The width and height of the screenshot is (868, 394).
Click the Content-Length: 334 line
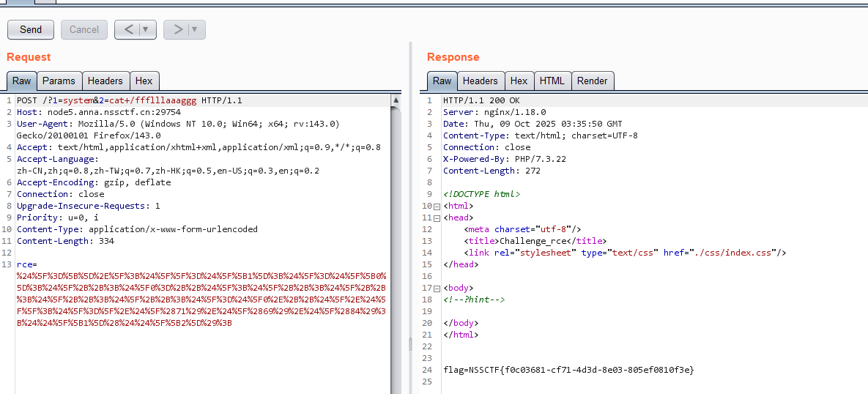point(64,241)
